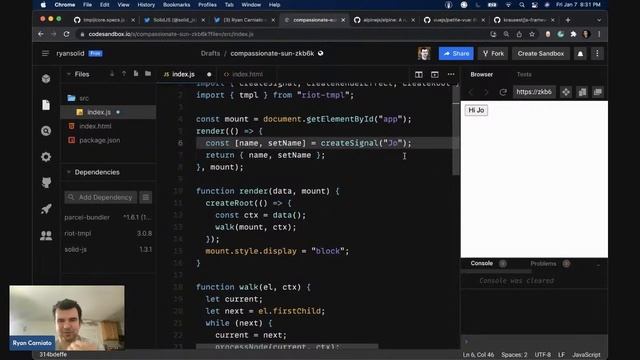Click the upload arrow icon in Files
Viewport: 640px width, 360px height.
[x=124, y=74]
